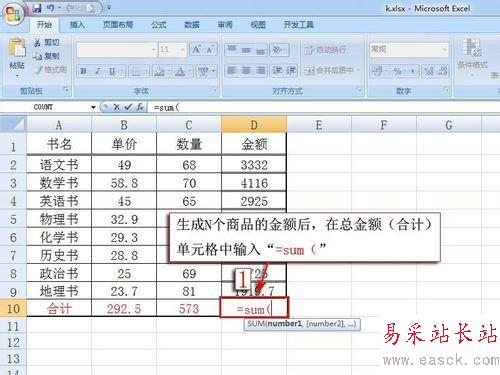500x375 pixels.
Task: Switch to the 页面布局 tab
Action: coord(118,25)
